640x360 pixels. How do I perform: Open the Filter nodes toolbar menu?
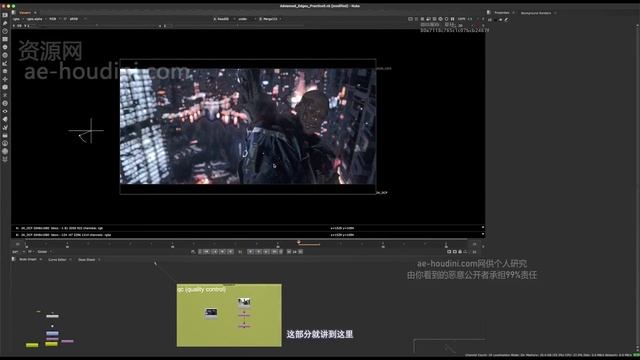[5, 55]
